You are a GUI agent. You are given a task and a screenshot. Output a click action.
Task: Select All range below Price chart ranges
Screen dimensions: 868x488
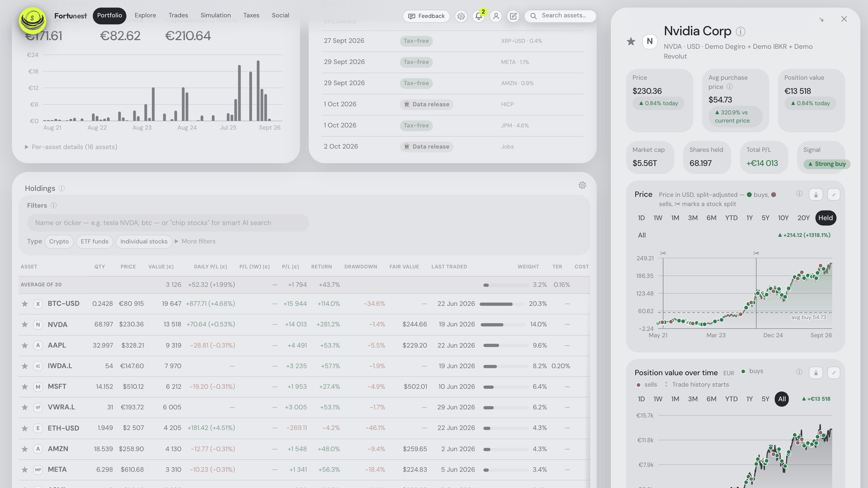pyautogui.click(x=642, y=235)
